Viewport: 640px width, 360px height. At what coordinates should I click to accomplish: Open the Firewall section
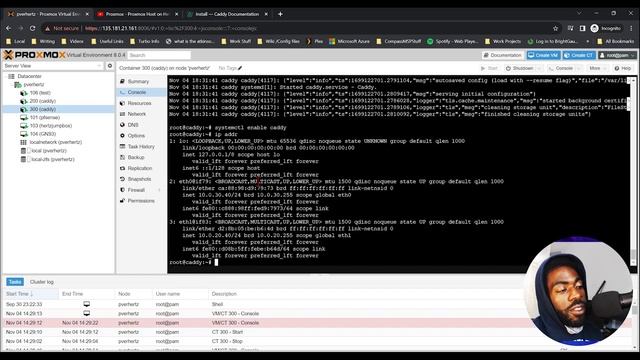[136, 190]
